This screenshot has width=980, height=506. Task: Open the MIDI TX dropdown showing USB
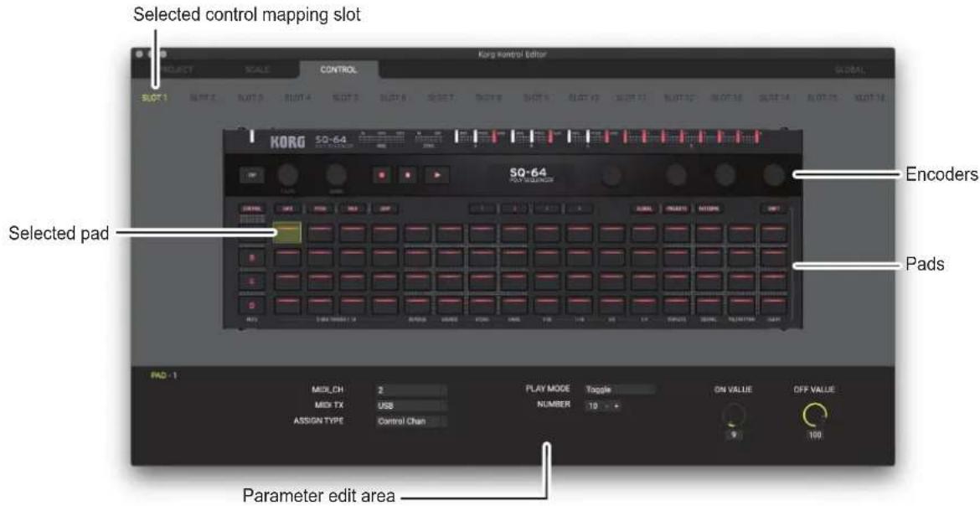(x=411, y=405)
